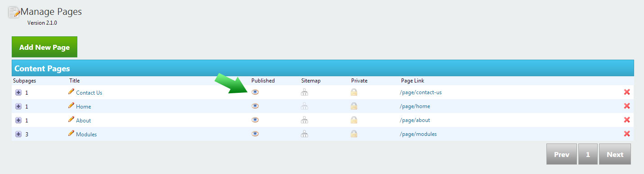
Task: Go to Next page of results
Action: coord(615,154)
